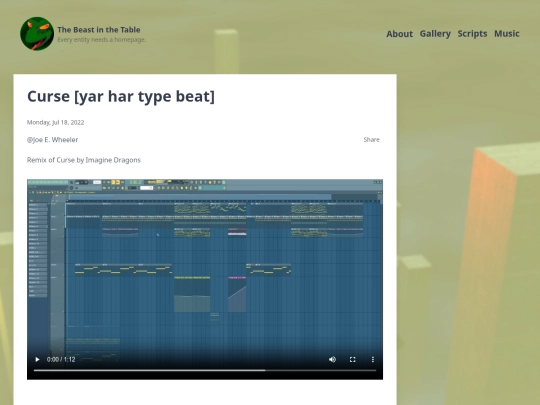Click the text Remix of Curse by Imagine Dragons

coord(84,160)
